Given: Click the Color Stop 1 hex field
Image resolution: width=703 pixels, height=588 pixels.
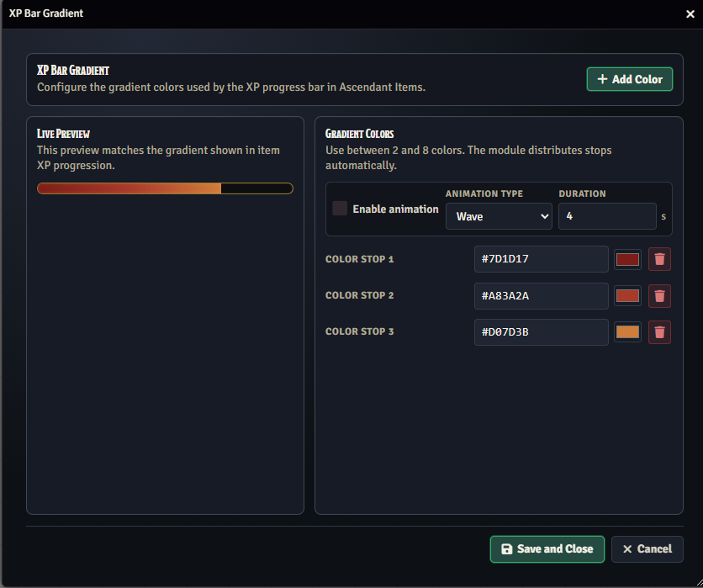Looking at the screenshot, I should point(541,259).
